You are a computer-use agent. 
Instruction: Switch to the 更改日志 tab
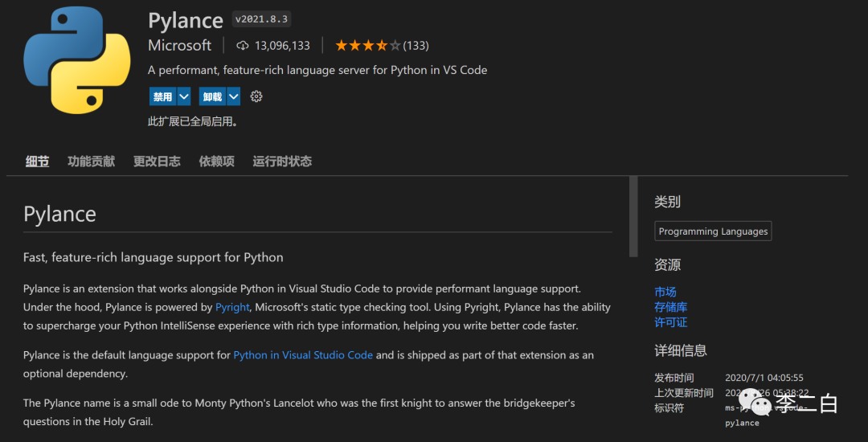pos(157,162)
